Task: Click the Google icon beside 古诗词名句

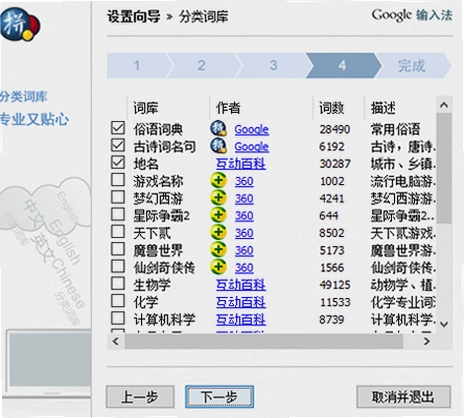Action: [219, 146]
